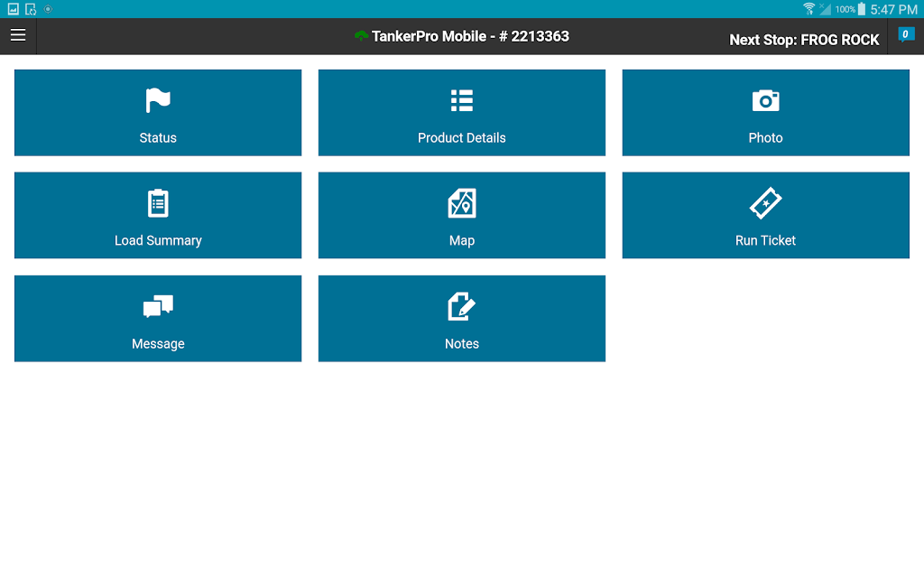Open the Run Ticket tile
Viewport: 924px width, 578px height.
pyautogui.click(x=765, y=215)
